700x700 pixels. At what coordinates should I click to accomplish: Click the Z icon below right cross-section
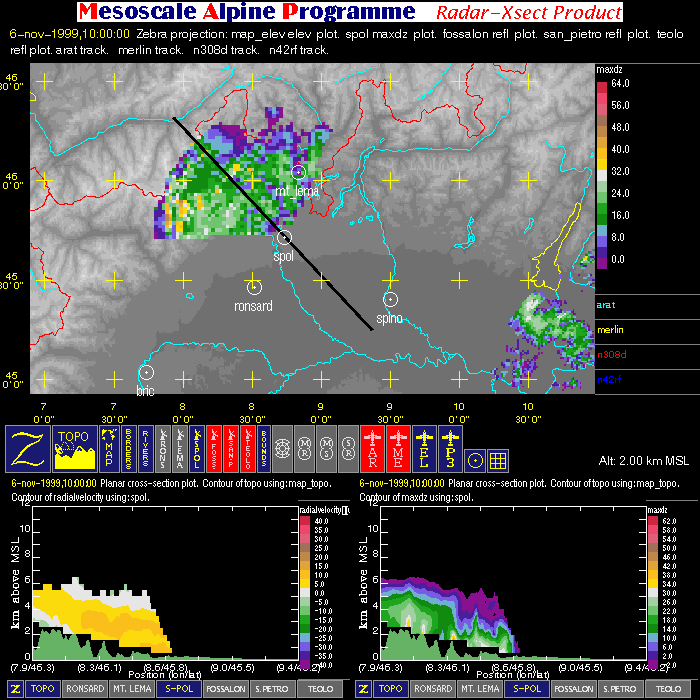[x=363, y=689]
